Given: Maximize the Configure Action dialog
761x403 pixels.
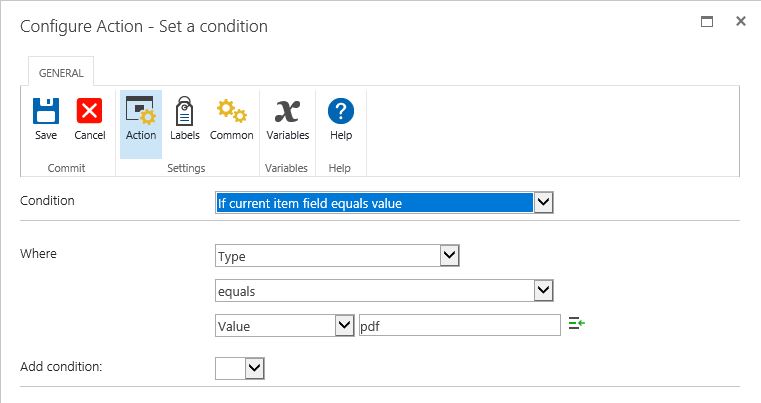Looking at the screenshot, I should (707, 21).
